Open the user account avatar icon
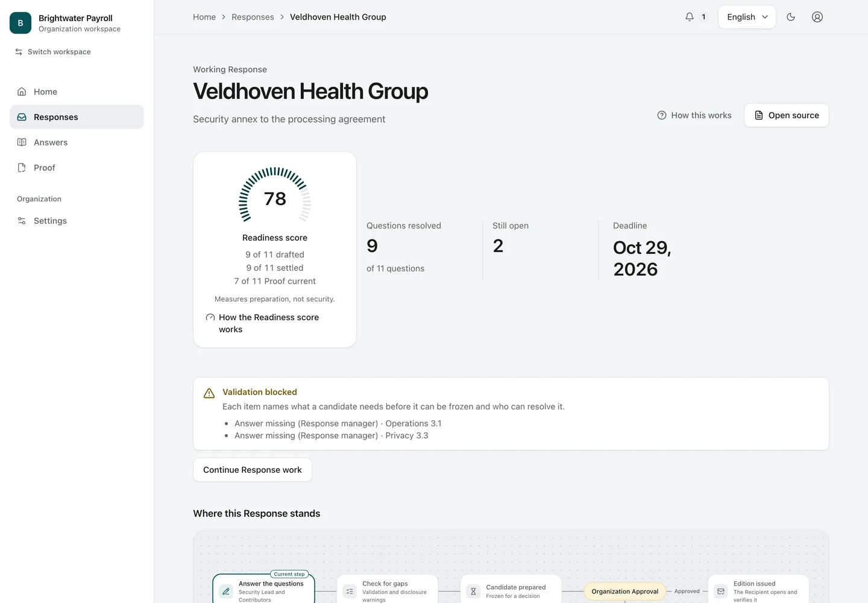 817,17
